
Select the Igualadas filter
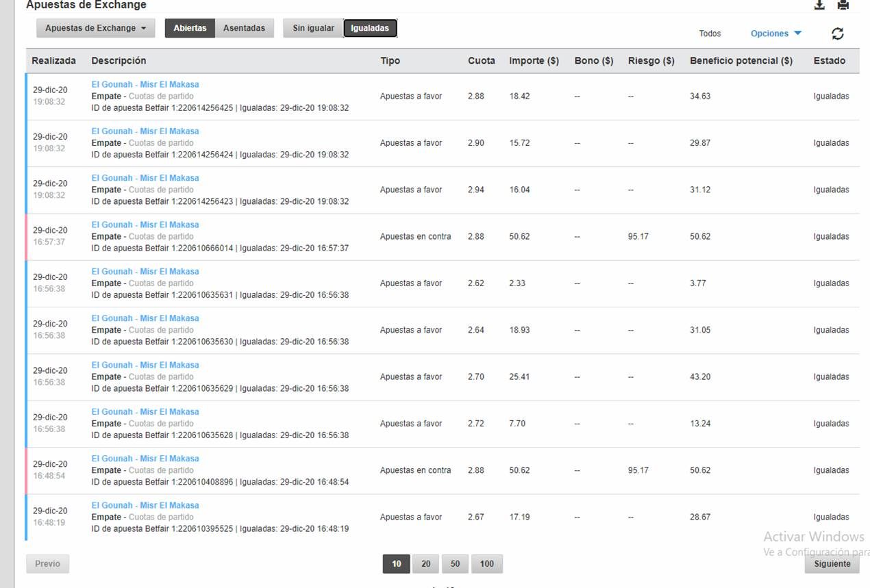(370, 28)
